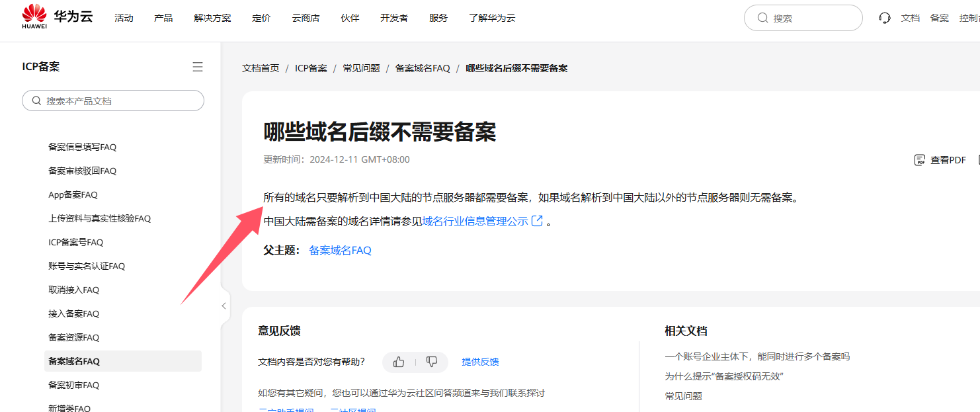Viewport: 980px width, 412px height.
Task: Select 账号与实名认证FAQ in sidebar
Action: 87,266
